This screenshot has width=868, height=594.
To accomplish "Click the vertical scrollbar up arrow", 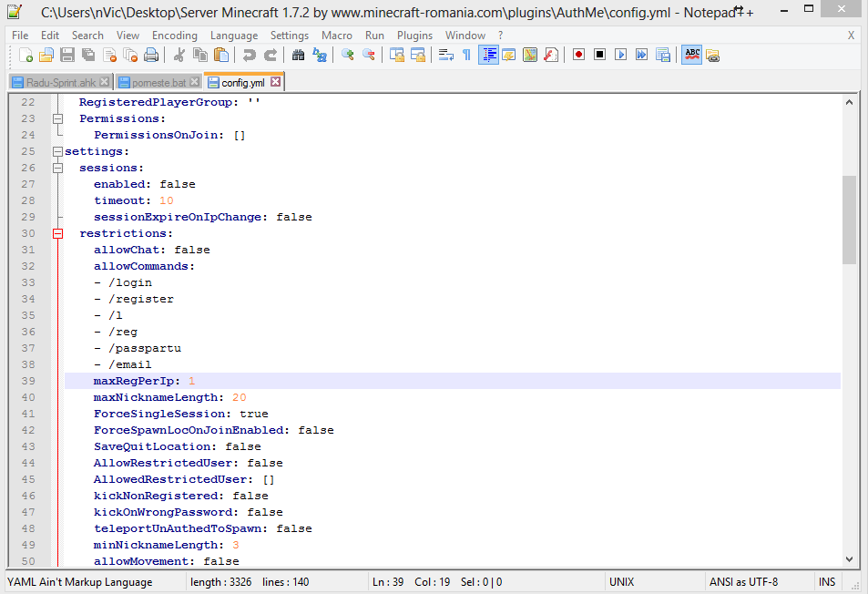I will tap(849, 102).
